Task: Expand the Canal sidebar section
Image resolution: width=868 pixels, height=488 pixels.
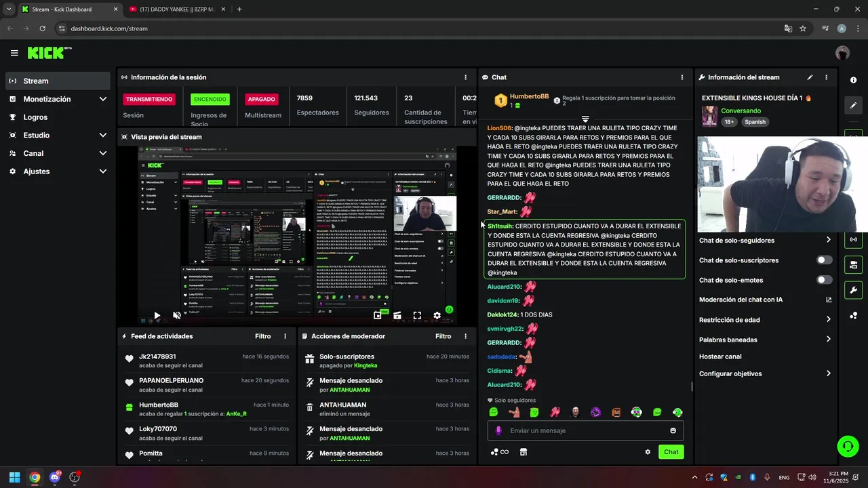Action: (x=58, y=153)
